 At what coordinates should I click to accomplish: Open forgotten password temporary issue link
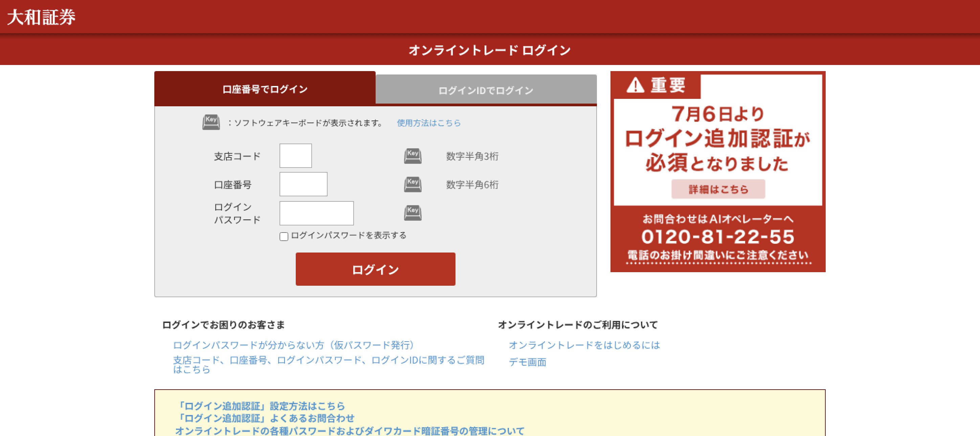(293, 345)
